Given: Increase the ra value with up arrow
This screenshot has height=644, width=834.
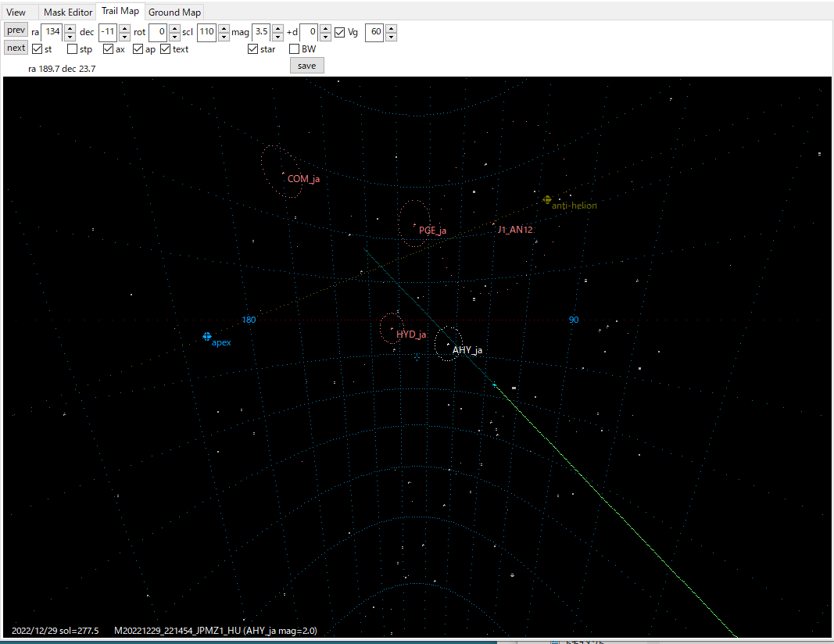Looking at the screenshot, I should pos(70,28).
